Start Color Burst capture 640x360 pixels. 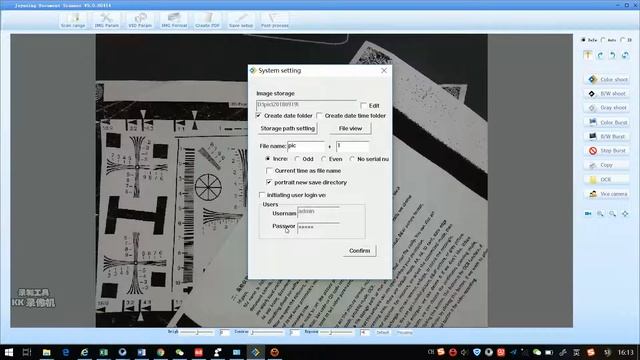[607, 122]
